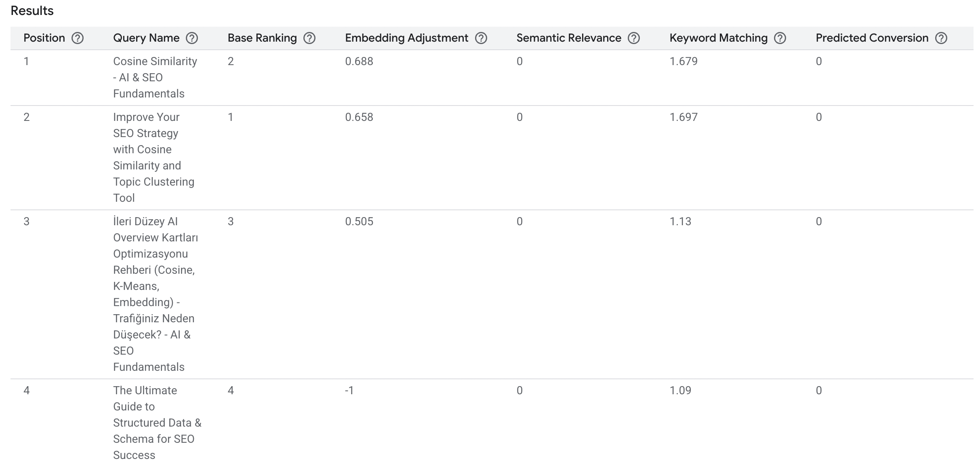Select the Base Ranking column header
The image size is (980, 465).
(x=262, y=38)
